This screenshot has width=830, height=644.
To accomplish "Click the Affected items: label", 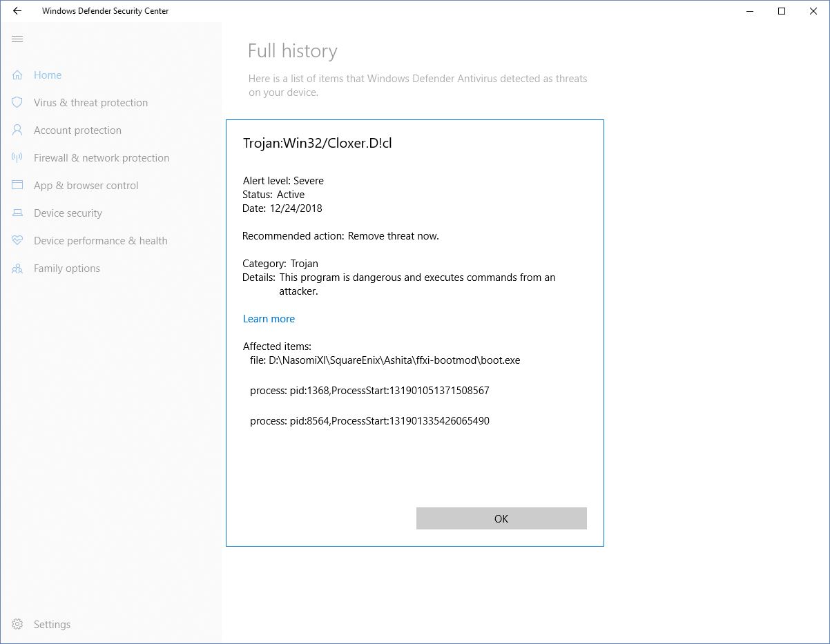I will pos(277,347).
